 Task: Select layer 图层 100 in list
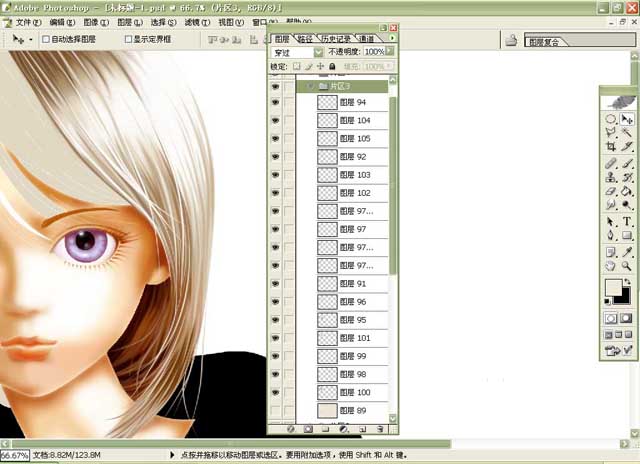(x=352, y=393)
